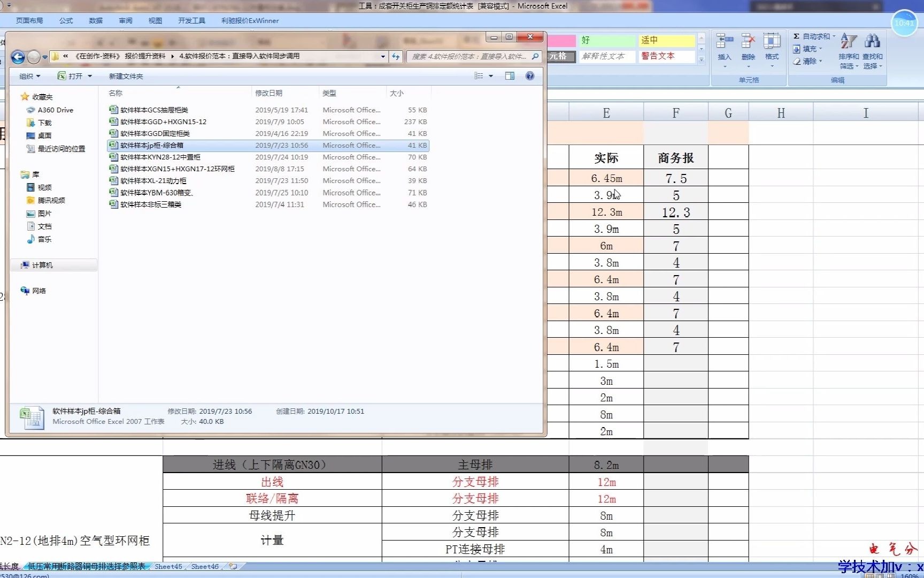
Task: Open the 公式 ribbon tab
Action: coord(66,20)
